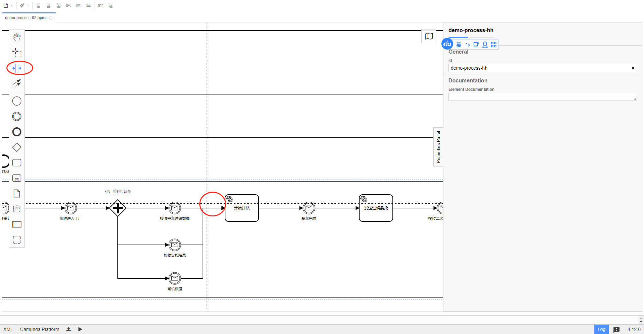Create an end event from palette
Viewport: 644px width, 334px height.
click(17, 132)
